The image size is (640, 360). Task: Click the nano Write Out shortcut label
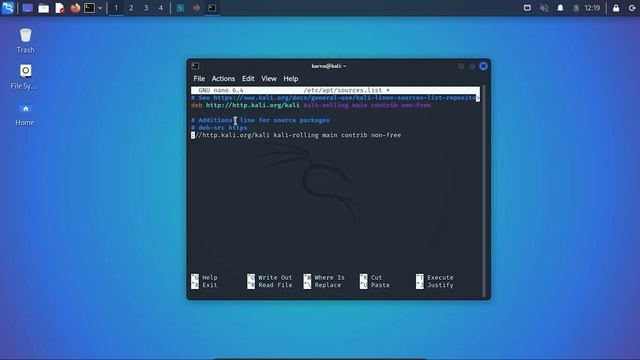[x=275, y=278]
